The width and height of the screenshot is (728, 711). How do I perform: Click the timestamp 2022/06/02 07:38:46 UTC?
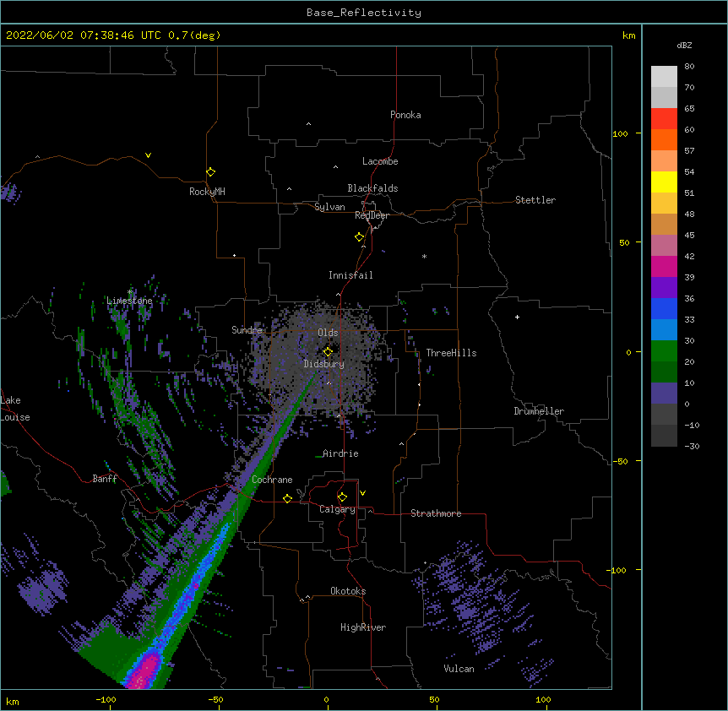[x=84, y=35]
